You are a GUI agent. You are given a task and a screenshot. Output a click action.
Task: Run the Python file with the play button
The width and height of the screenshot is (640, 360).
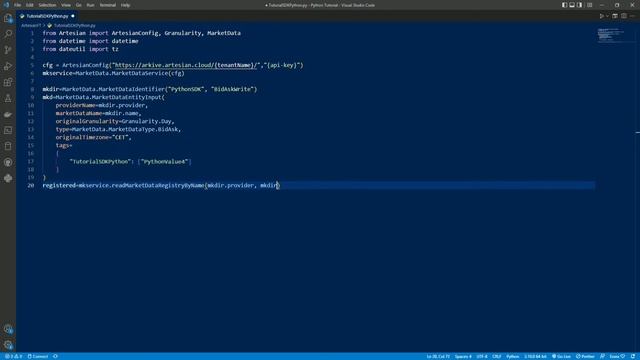point(601,16)
